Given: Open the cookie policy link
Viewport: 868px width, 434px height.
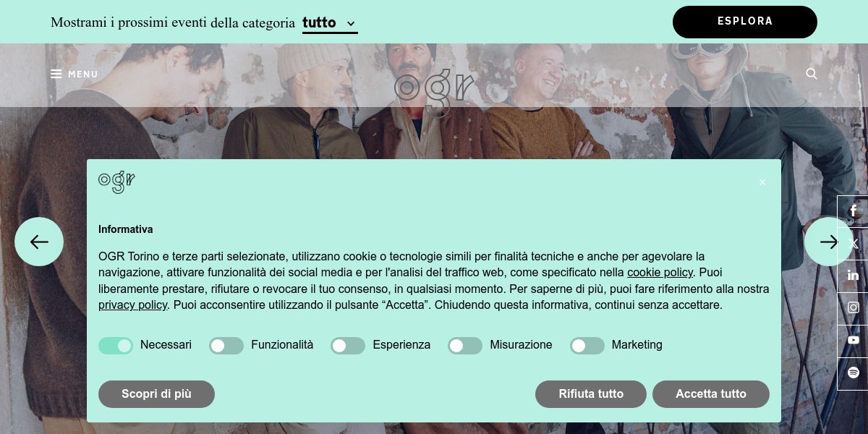Looking at the screenshot, I should 660,273.
